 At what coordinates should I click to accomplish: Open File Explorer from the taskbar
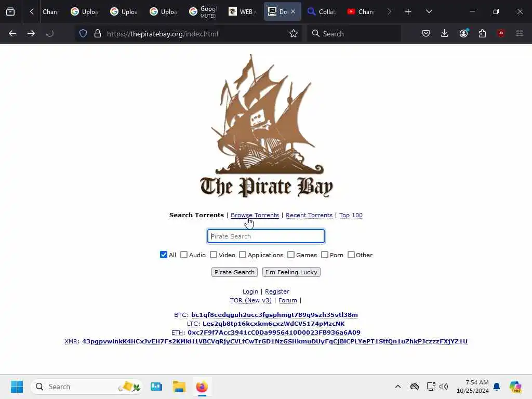[x=179, y=387]
